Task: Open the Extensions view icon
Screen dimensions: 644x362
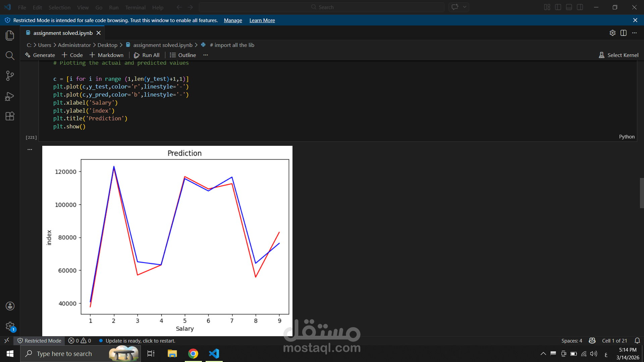Action: tap(10, 116)
